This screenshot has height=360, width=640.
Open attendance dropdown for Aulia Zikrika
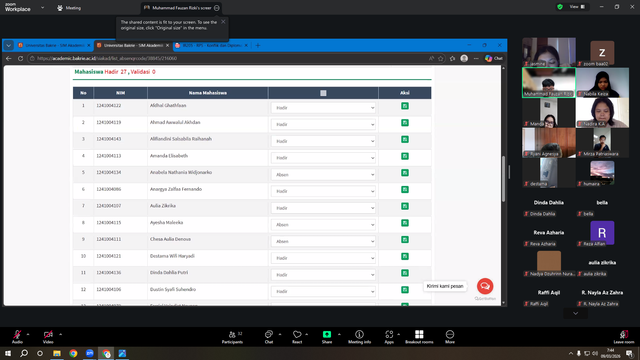click(323, 208)
